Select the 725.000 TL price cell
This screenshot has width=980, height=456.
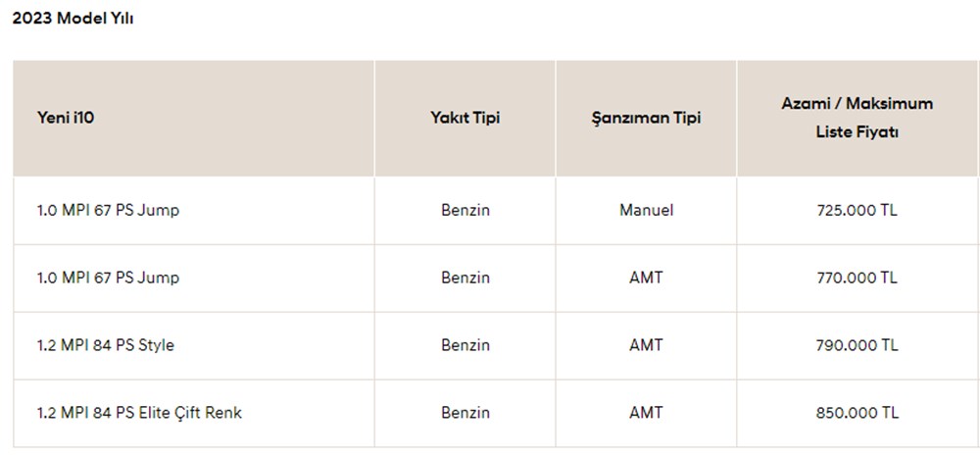pos(857,210)
